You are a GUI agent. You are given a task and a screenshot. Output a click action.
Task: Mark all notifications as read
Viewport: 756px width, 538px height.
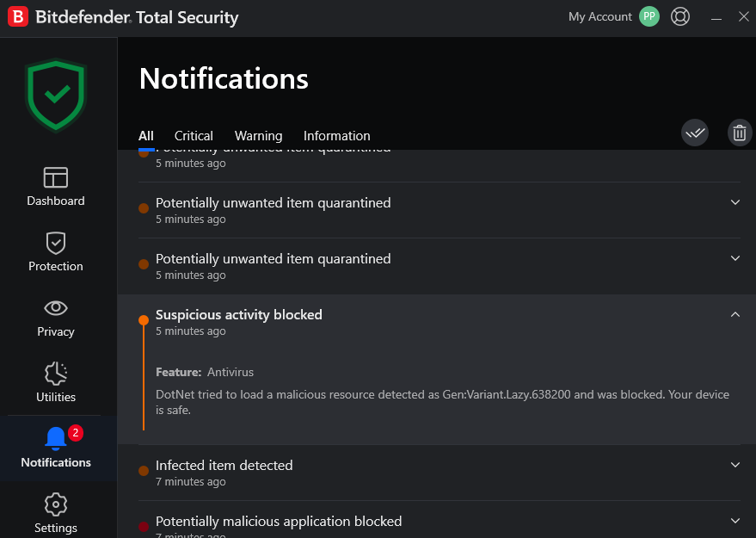click(x=695, y=133)
